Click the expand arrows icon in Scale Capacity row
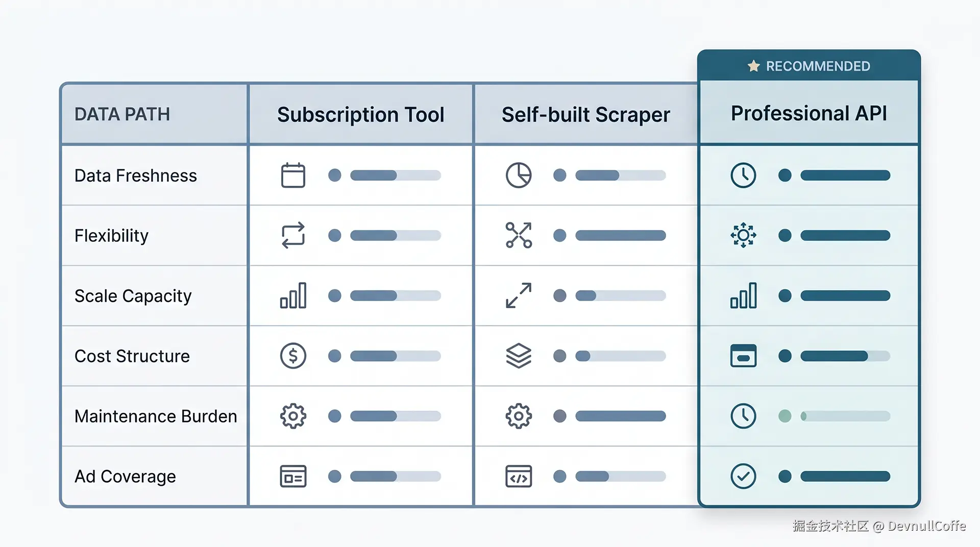This screenshot has height=547, width=980. [519, 295]
